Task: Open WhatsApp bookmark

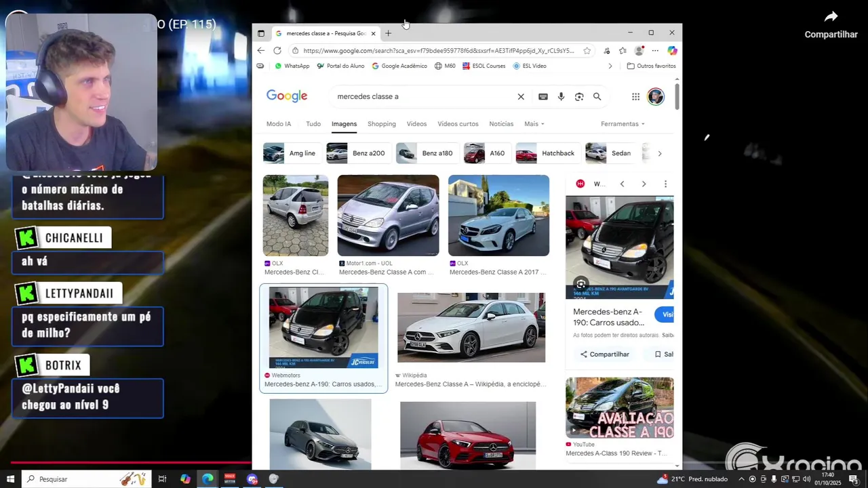Action: coord(292,66)
